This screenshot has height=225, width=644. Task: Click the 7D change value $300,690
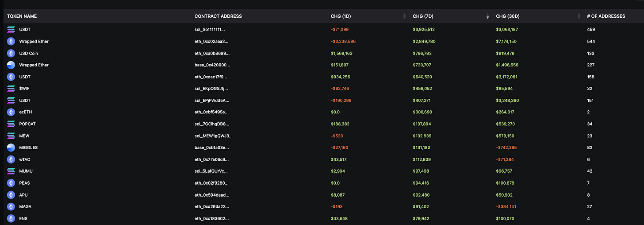(x=422, y=112)
